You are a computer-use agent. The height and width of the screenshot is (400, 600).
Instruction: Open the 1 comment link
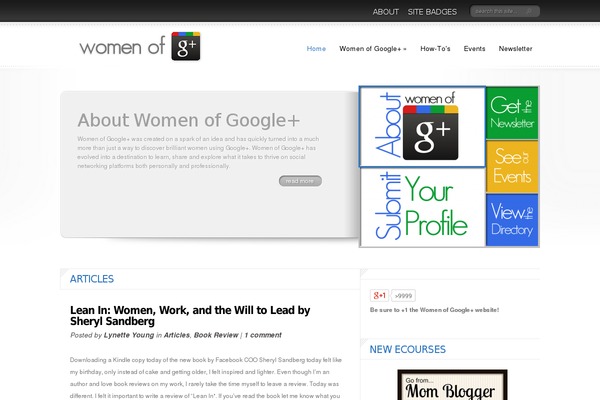[x=263, y=335]
